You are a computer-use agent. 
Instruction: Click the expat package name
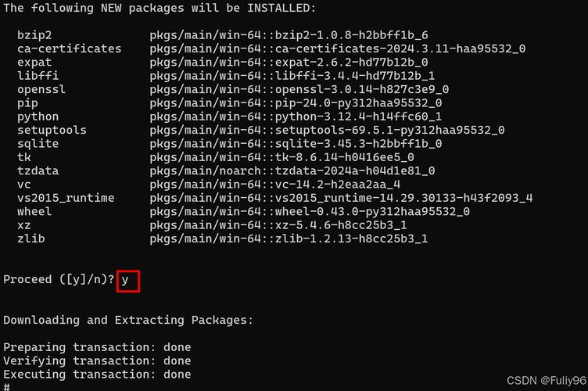(x=34, y=62)
